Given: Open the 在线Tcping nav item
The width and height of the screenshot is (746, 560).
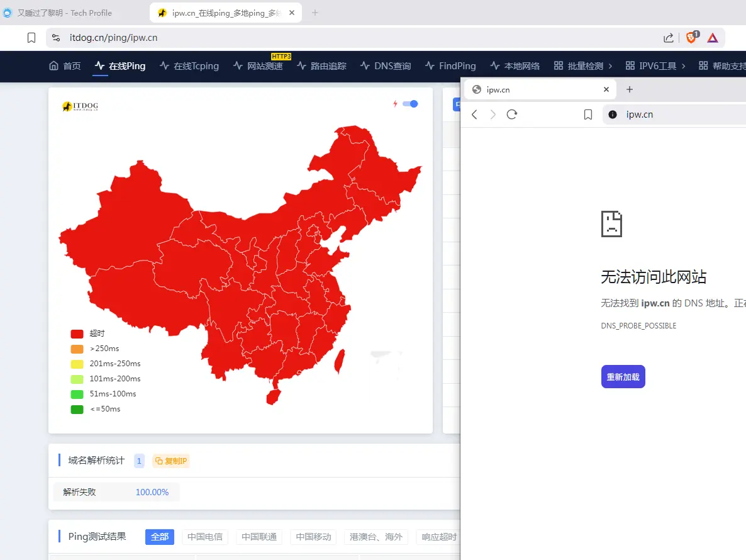Looking at the screenshot, I should point(189,66).
